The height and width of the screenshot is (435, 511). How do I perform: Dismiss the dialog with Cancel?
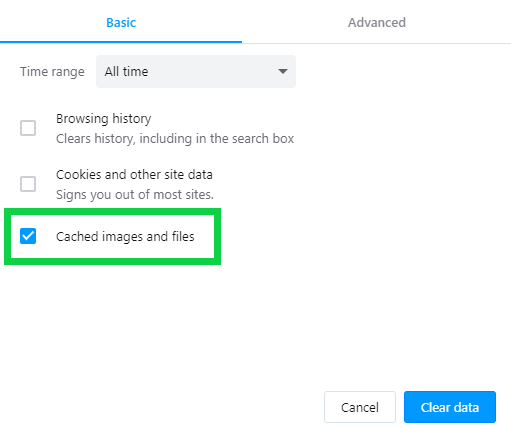coord(360,407)
